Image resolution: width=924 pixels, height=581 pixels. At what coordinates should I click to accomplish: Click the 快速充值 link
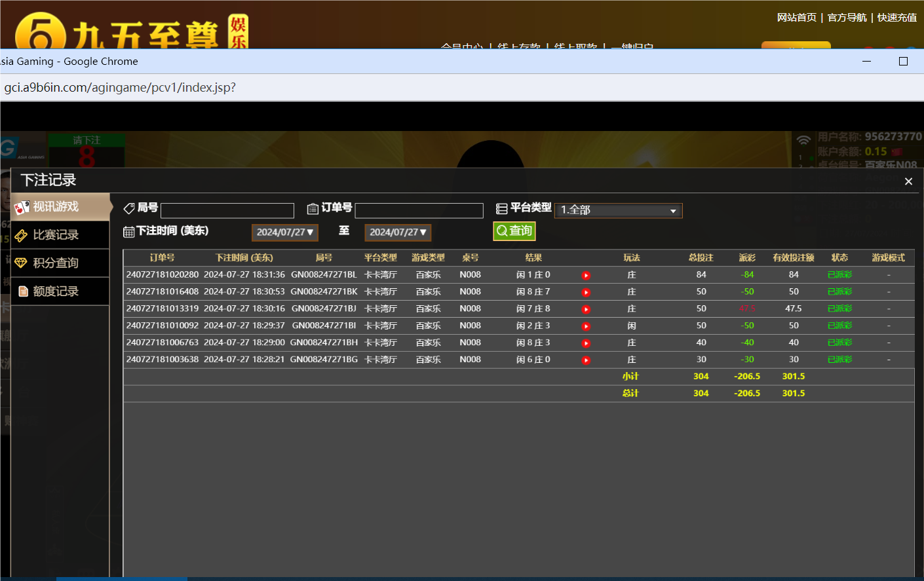point(897,18)
